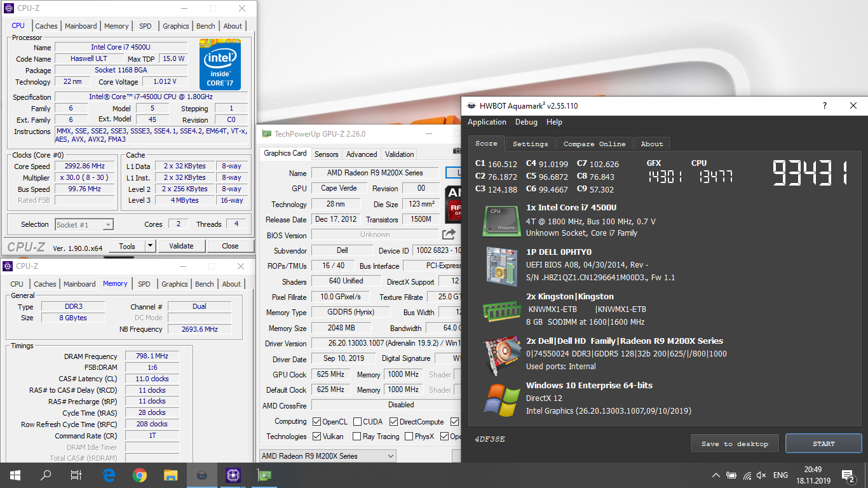868x488 pixels.
Task: Click the ENG language indicator
Action: click(780, 475)
